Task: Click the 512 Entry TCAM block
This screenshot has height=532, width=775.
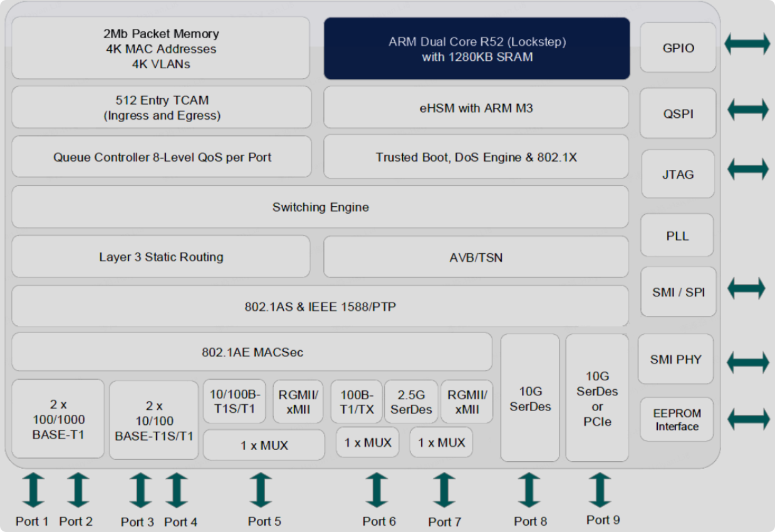Action: [x=160, y=107]
